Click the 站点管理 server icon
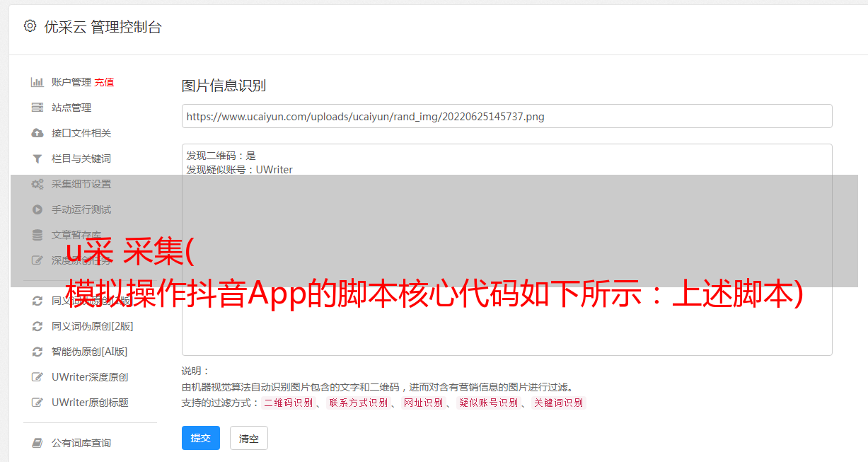The image size is (868, 462). (37, 108)
